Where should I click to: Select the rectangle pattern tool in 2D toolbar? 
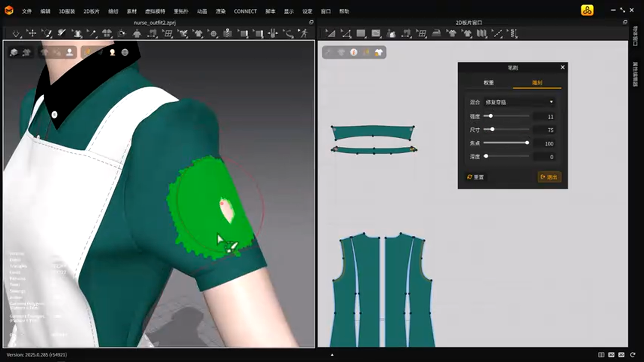361,34
